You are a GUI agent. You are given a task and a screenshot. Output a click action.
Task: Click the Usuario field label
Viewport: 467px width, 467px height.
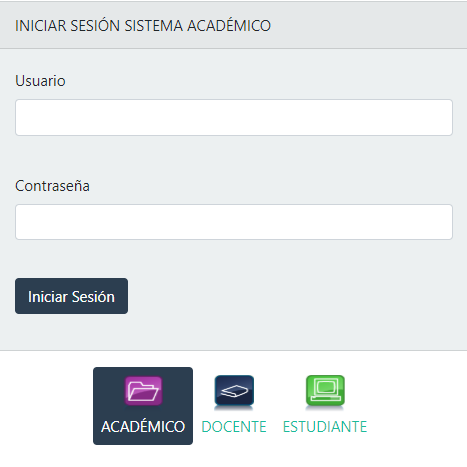point(40,81)
